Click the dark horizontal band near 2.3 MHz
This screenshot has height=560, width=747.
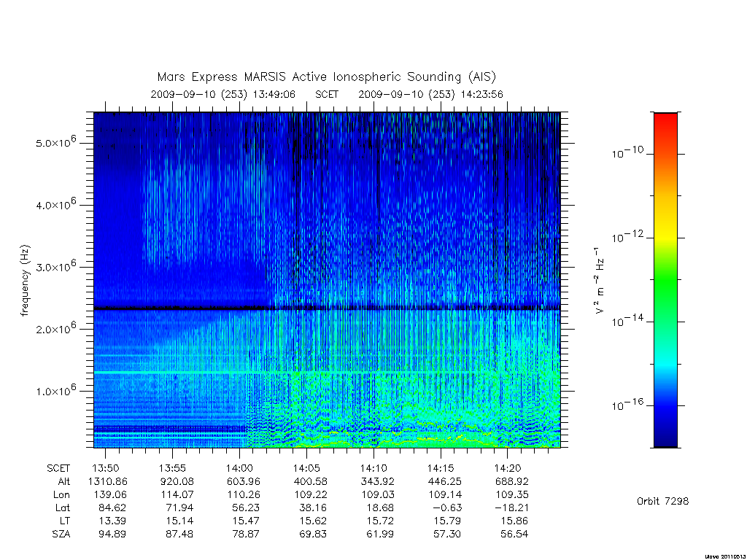(327, 308)
